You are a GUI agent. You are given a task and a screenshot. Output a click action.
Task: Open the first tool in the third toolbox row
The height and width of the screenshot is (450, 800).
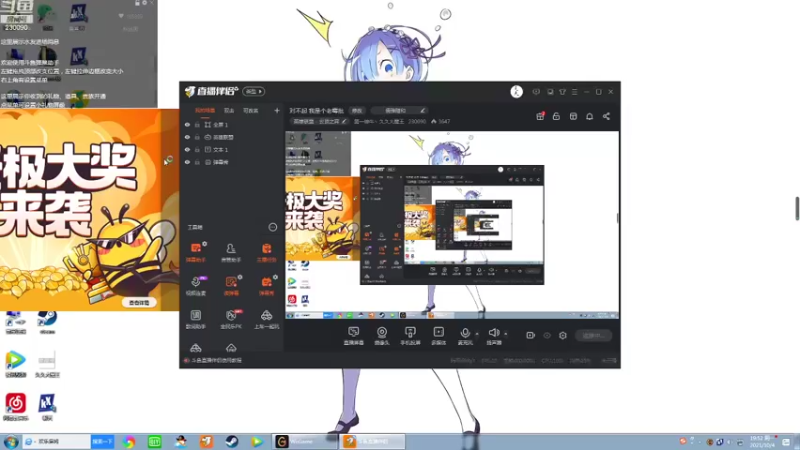196,319
